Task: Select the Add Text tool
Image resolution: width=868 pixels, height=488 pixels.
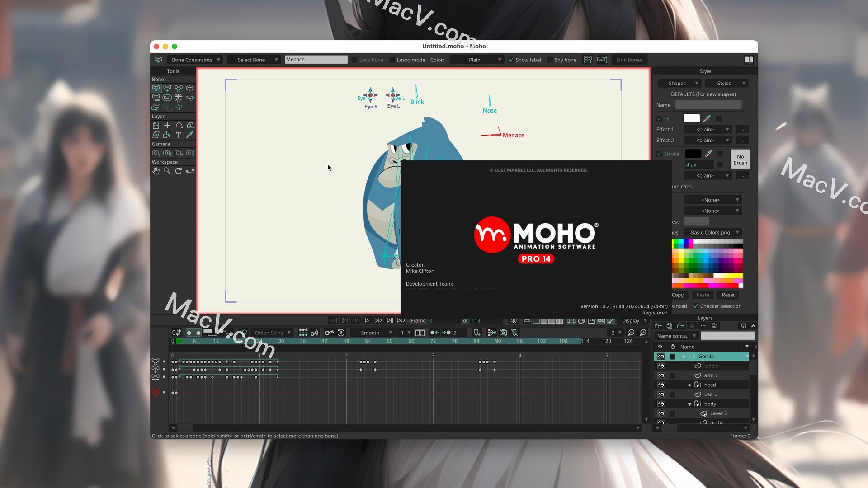Action: pyautogui.click(x=179, y=135)
